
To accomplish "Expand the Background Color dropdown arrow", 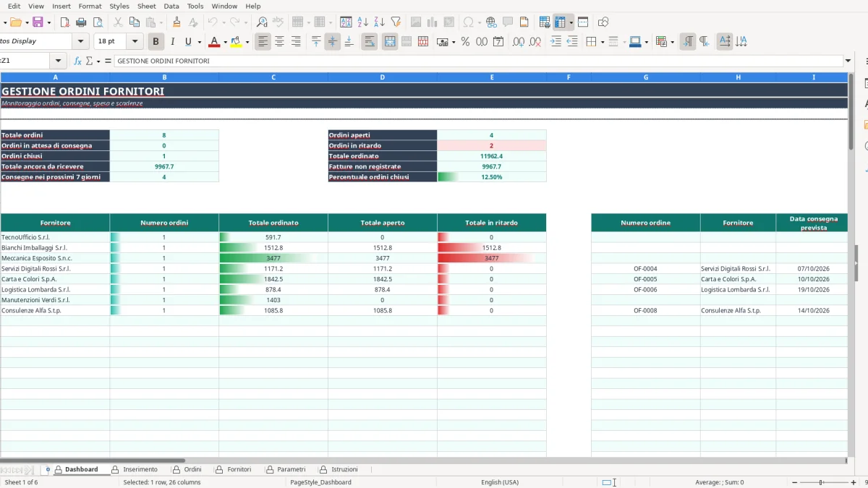I will click(247, 42).
